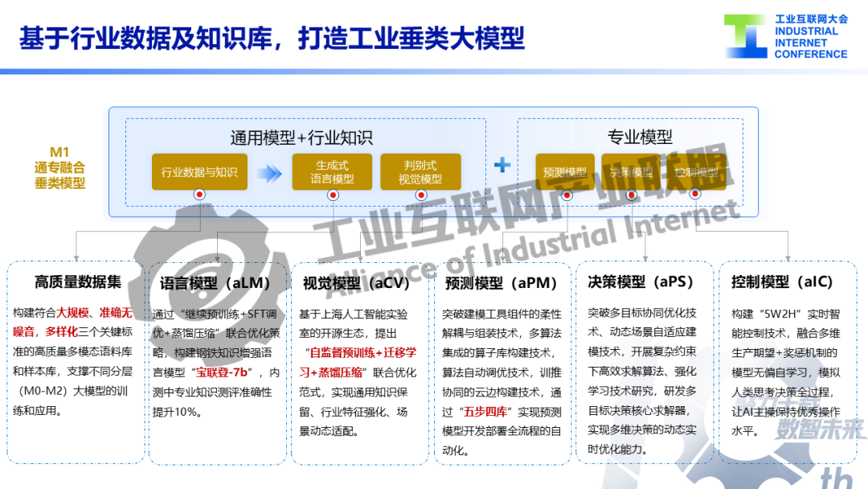Click the blue double-arrow icon
Screen dimensions: 868x489
[269, 174]
